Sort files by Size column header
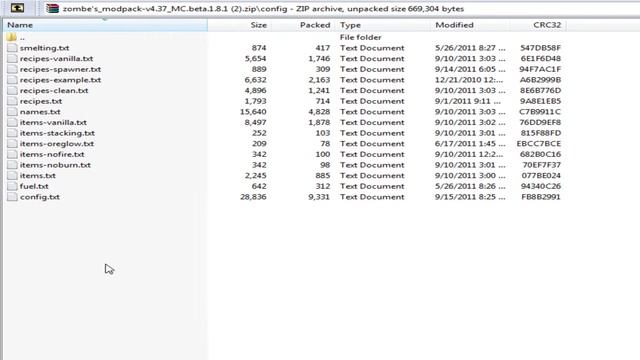 tap(239, 25)
